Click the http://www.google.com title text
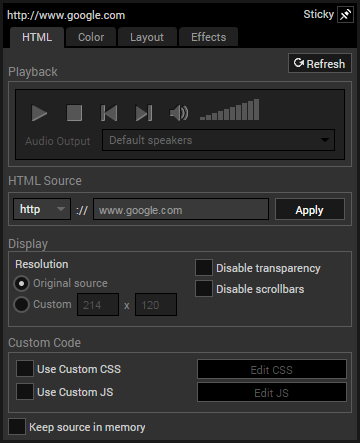The height and width of the screenshot is (443, 360). coord(66,15)
